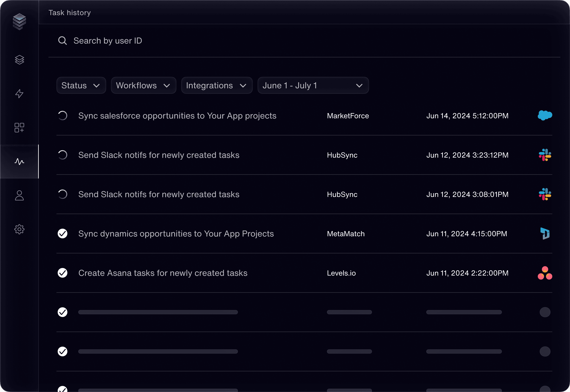Click loading spinner on Sync salesforce row
The width and height of the screenshot is (570, 392).
click(x=62, y=116)
